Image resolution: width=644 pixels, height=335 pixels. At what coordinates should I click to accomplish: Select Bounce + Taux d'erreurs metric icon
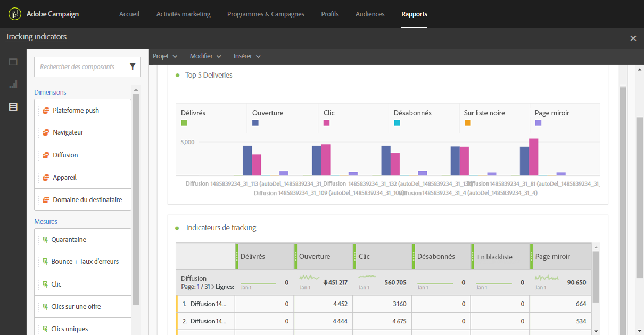pos(45,262)
